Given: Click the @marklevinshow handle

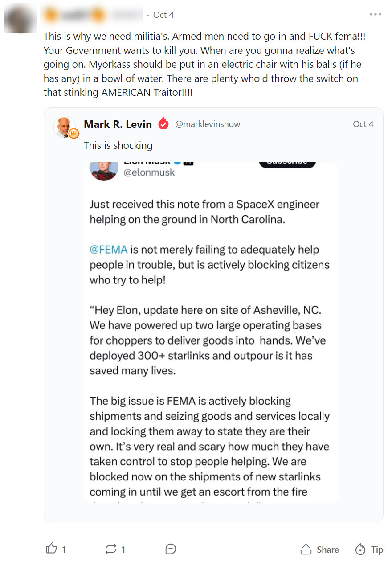Looking at the screenshot, I should coord(208,124).
